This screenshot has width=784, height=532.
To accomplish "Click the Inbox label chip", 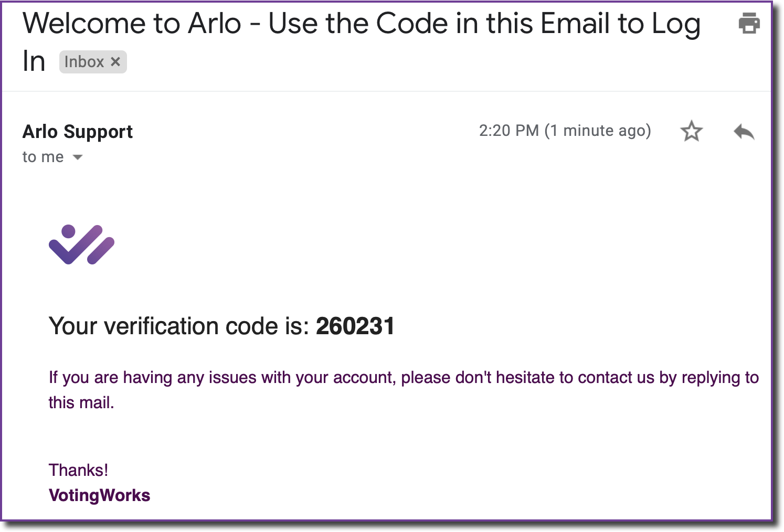I will 84,62.
